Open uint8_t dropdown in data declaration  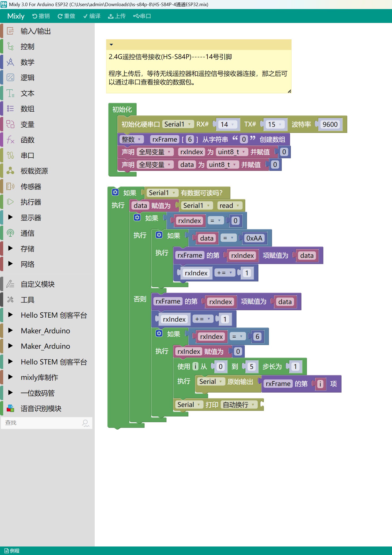pyautogui.click(x=223, y=165)
